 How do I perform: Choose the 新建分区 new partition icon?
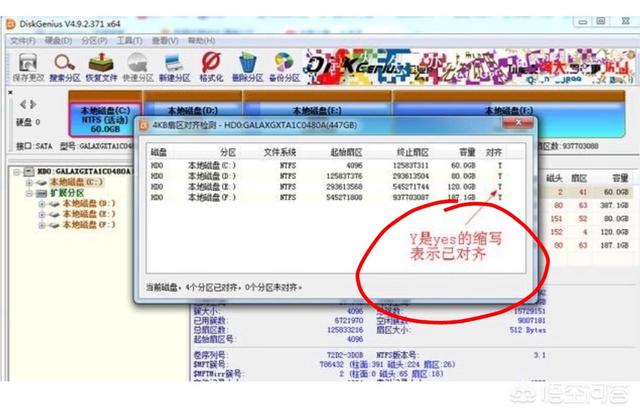tap(175, 67)
